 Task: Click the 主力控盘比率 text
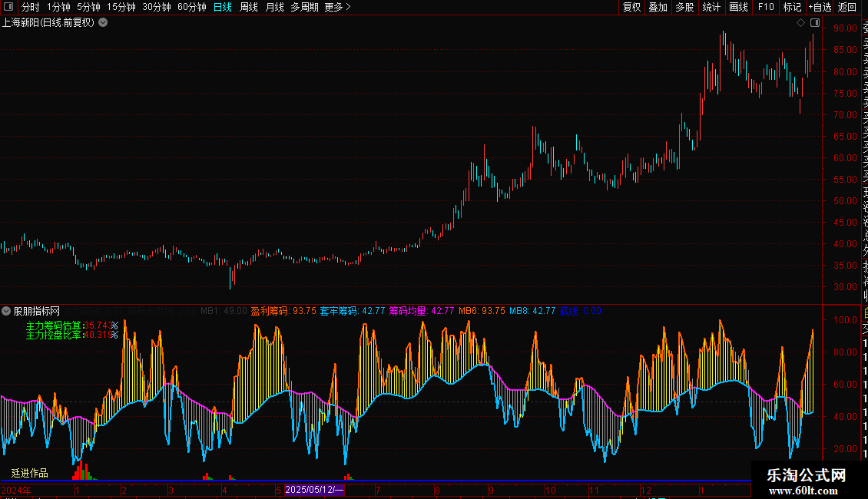click(x=54, y=335)
